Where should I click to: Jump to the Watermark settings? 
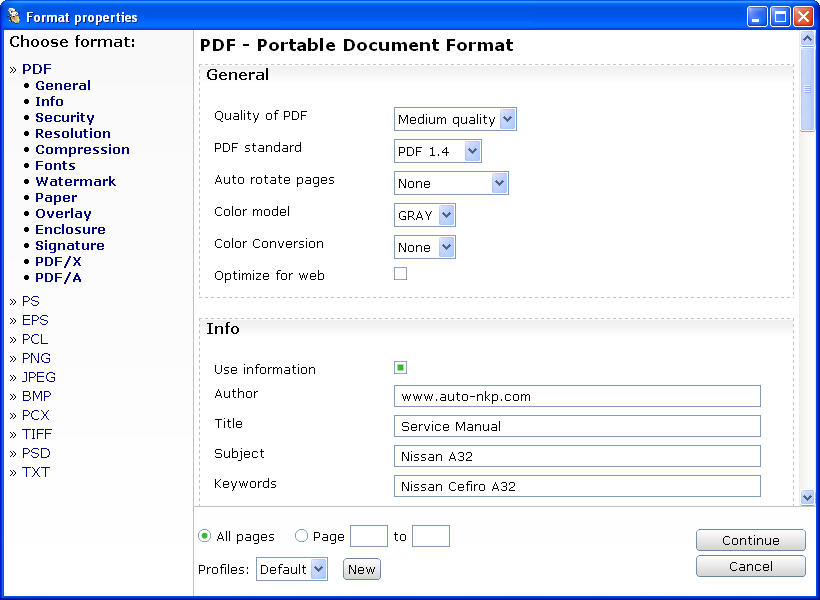coord(75,181)
